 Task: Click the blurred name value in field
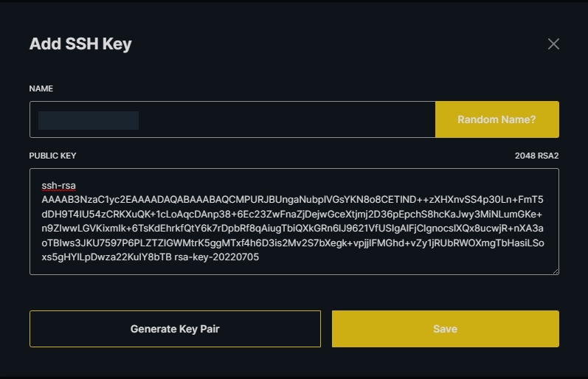tap(89, 120)
